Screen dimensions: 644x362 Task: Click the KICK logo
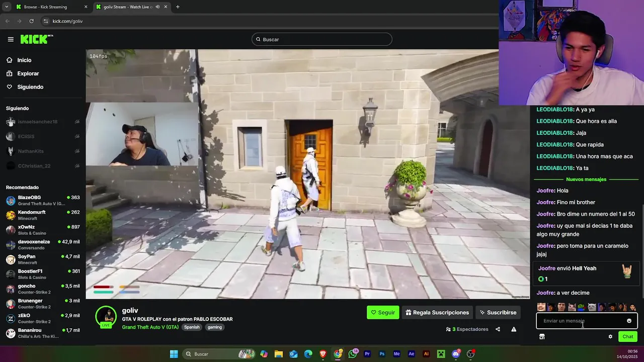point(36,39)
